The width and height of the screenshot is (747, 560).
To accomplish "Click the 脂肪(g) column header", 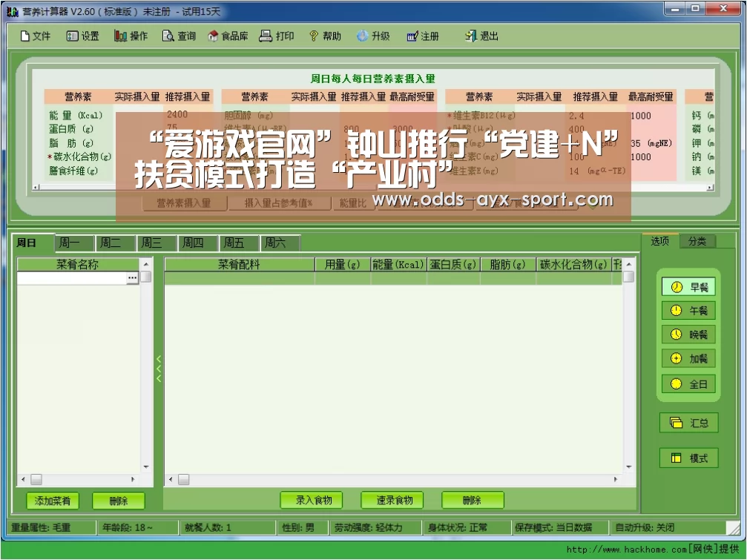I will [508, 264].
